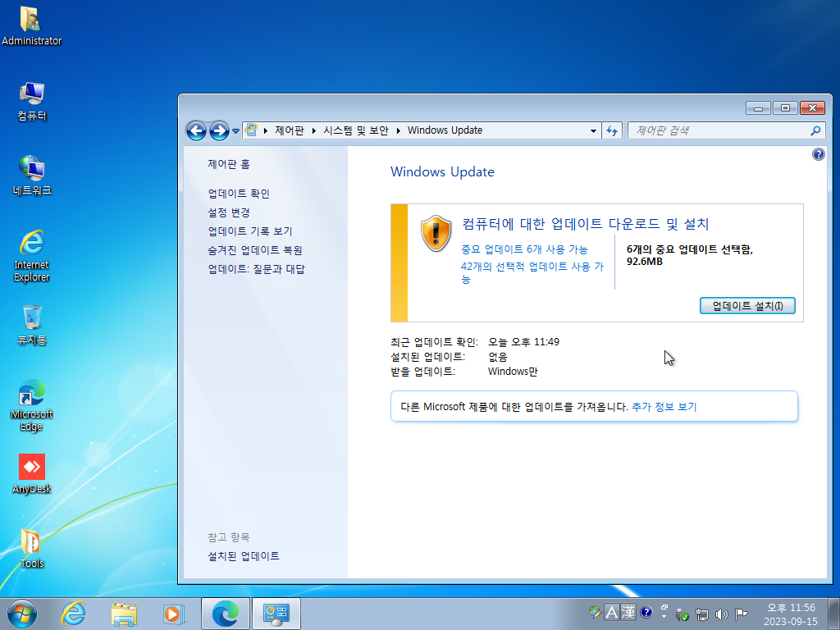This screenshot has width=840, height=630.
Task: Click the yellow shield warning icon
Action: coord(436,234)
